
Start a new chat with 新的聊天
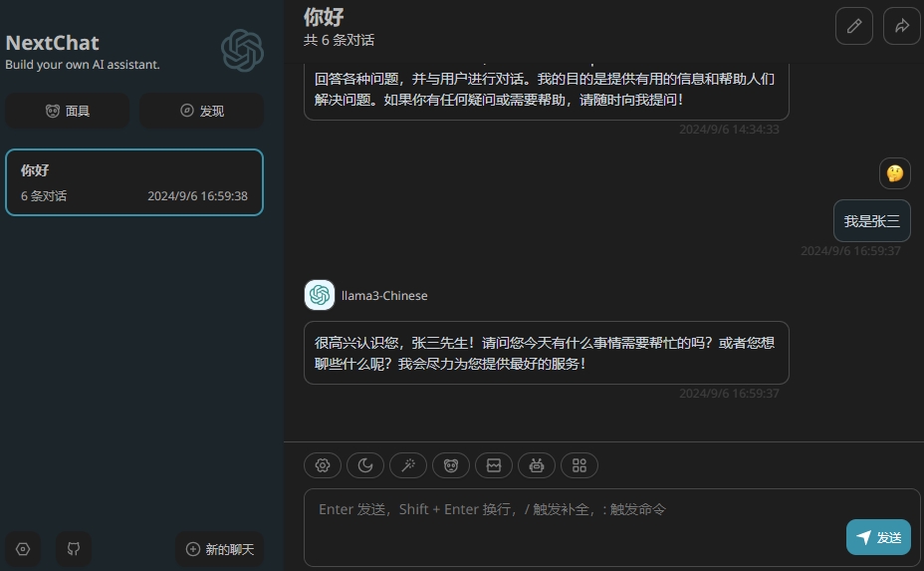pyautogui.click(x=219, y=549)
